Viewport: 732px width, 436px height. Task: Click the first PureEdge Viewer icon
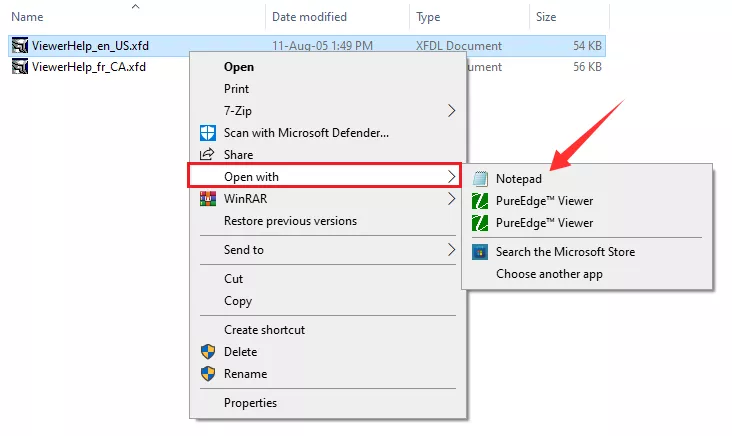tap(480, 201)
